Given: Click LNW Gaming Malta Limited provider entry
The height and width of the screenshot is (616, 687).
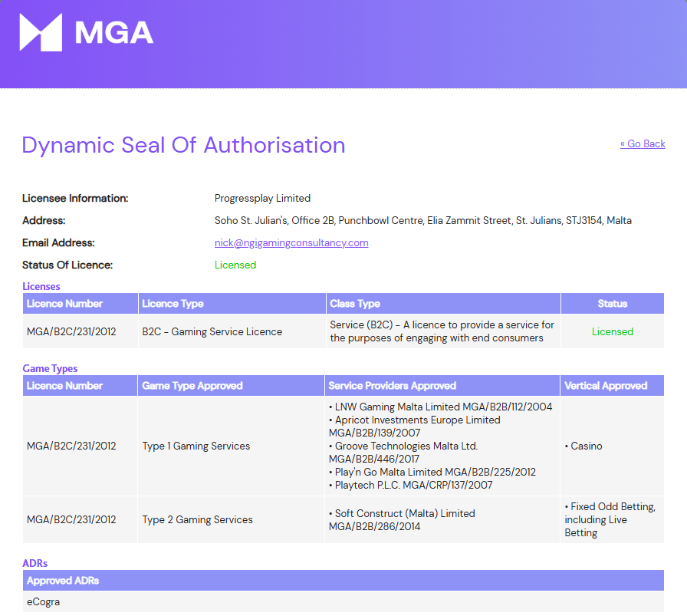Looking at the screenshot, I should coord(440,407).
